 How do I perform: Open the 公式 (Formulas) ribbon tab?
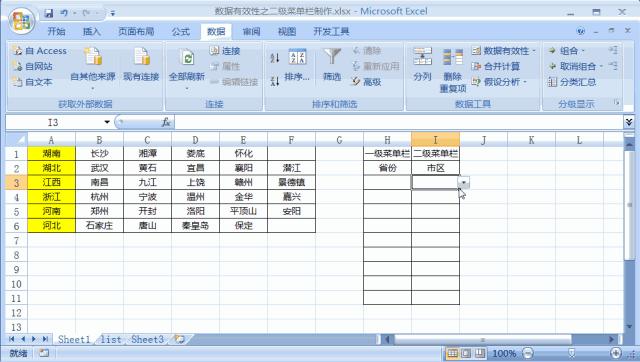180,31
